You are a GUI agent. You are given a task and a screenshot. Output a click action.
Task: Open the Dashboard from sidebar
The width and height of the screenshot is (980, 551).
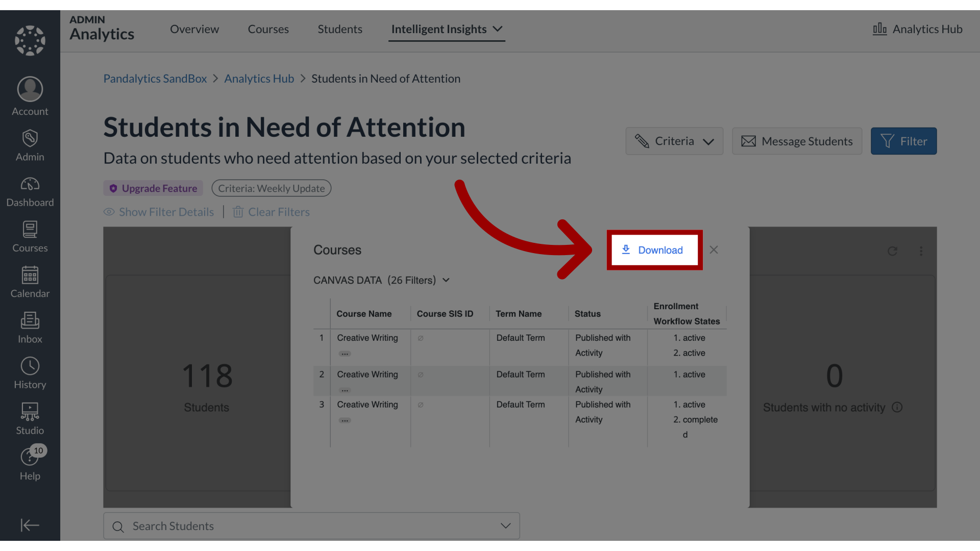(30, 192)
